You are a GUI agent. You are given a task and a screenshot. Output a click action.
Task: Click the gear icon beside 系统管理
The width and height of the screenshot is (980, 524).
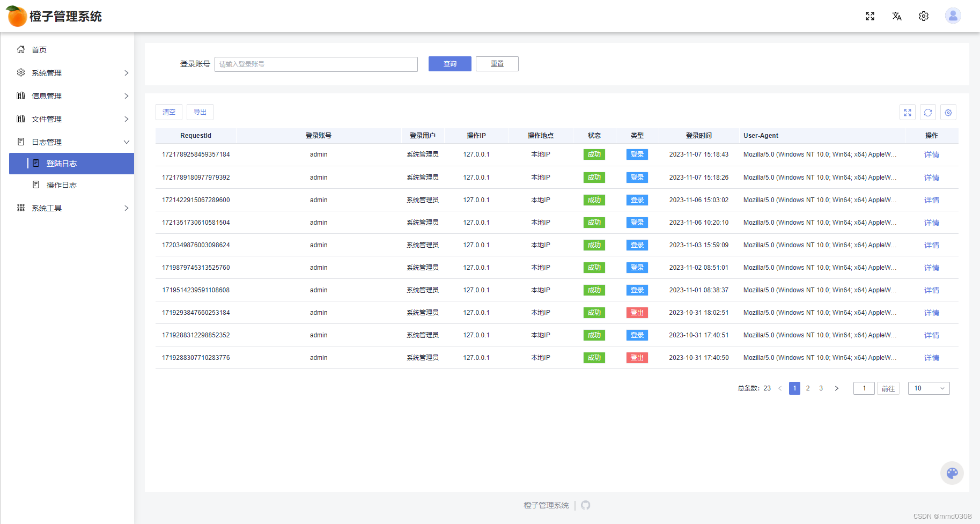point(21,72)
